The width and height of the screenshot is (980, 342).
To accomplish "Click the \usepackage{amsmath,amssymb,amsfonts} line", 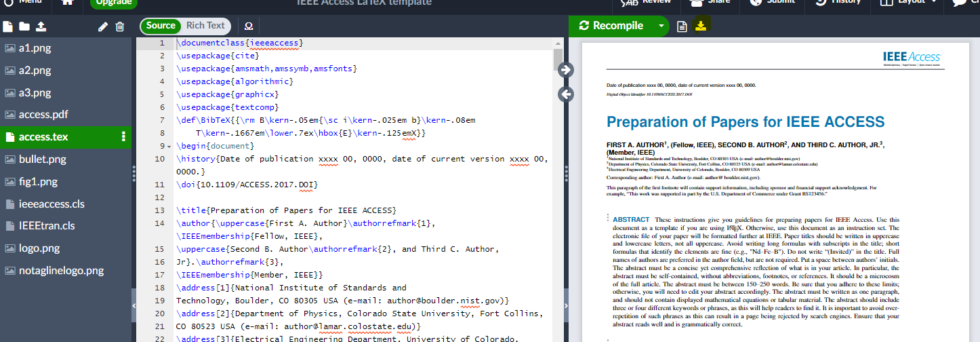I will [x=266, y=69].
